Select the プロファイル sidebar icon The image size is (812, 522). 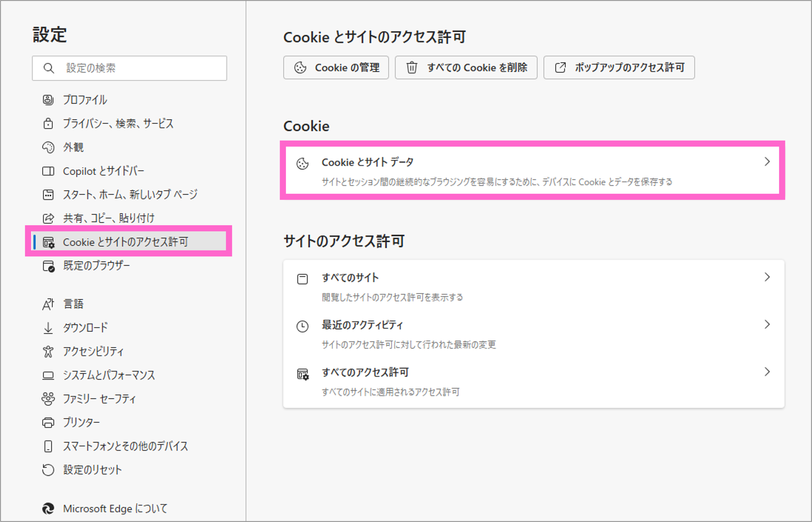tap(49, 100)
